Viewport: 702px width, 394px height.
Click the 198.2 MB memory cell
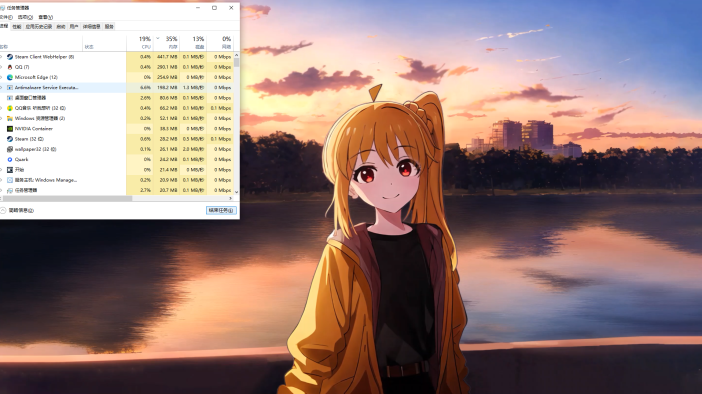coord(167,88)
